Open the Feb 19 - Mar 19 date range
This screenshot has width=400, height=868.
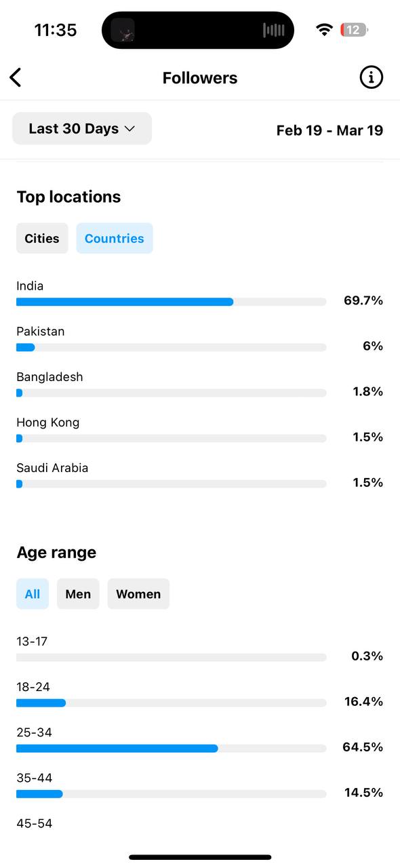tap(329, 130)
